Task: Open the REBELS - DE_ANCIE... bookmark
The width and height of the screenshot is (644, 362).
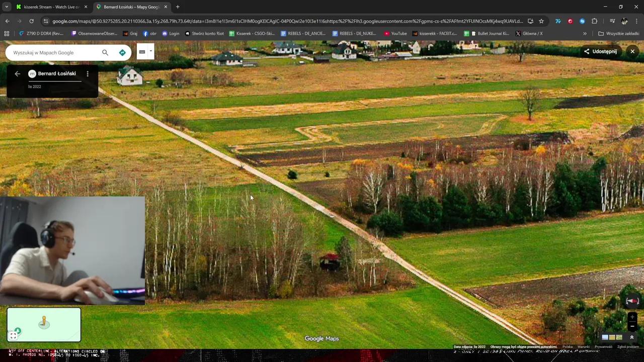Action: tap(303, 34)
